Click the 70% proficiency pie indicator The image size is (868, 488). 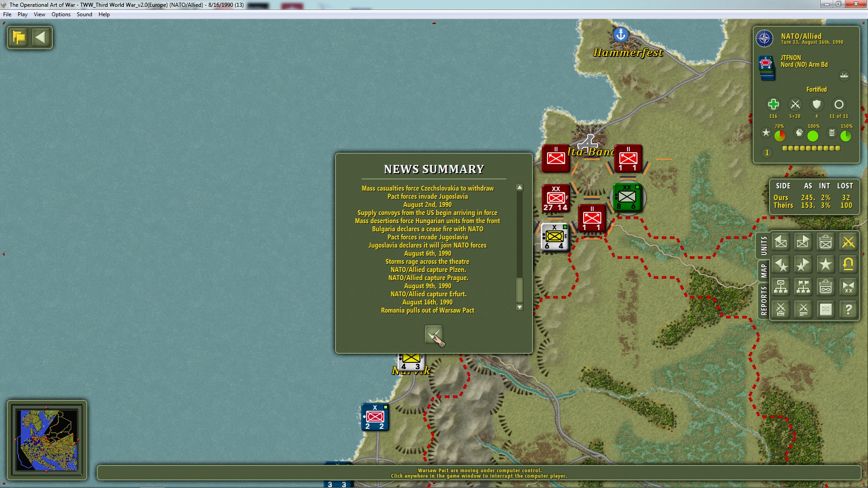(x=780, y=136)
